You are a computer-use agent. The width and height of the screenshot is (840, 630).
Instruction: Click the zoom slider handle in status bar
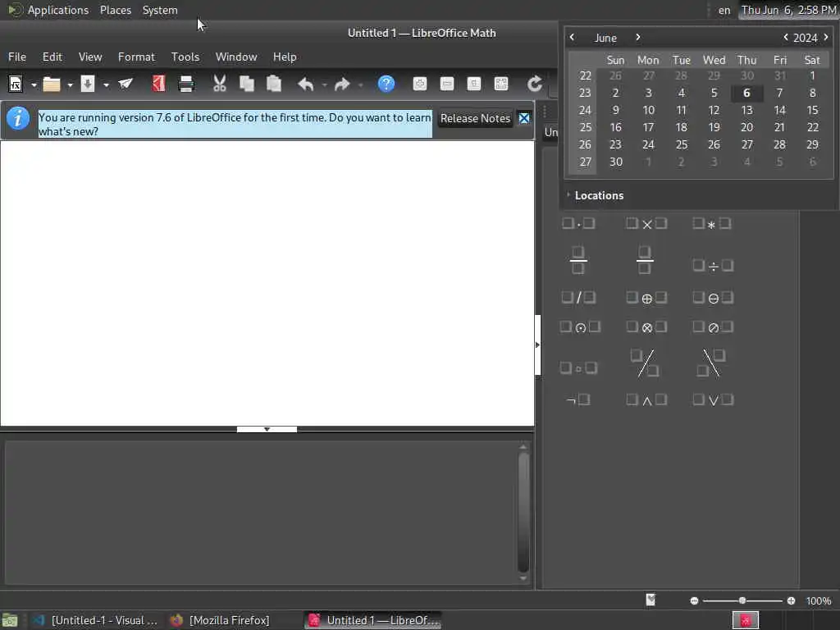pyautogui.click(x=742, y=600)
